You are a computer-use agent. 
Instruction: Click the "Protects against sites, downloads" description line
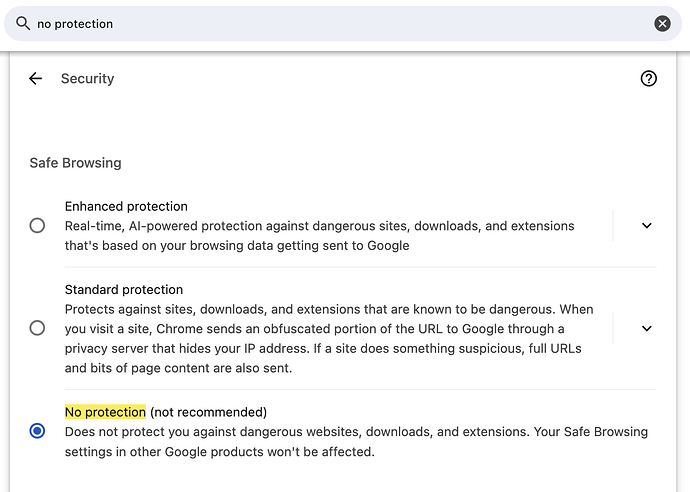coord(329,309)
